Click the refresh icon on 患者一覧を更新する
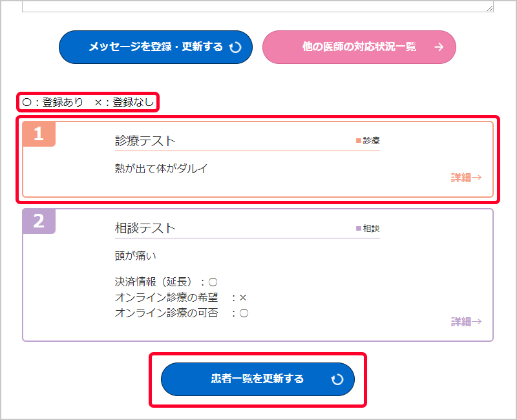This screenshot has width=517, height=420. point(337,379)
